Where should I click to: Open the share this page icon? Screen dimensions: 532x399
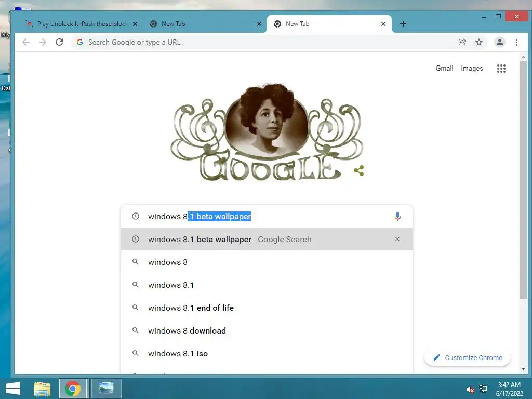click(462, 42)
